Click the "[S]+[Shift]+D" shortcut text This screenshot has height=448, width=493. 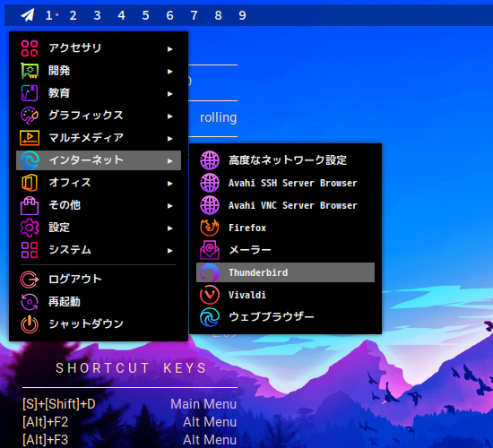click(x=59, y=404)
